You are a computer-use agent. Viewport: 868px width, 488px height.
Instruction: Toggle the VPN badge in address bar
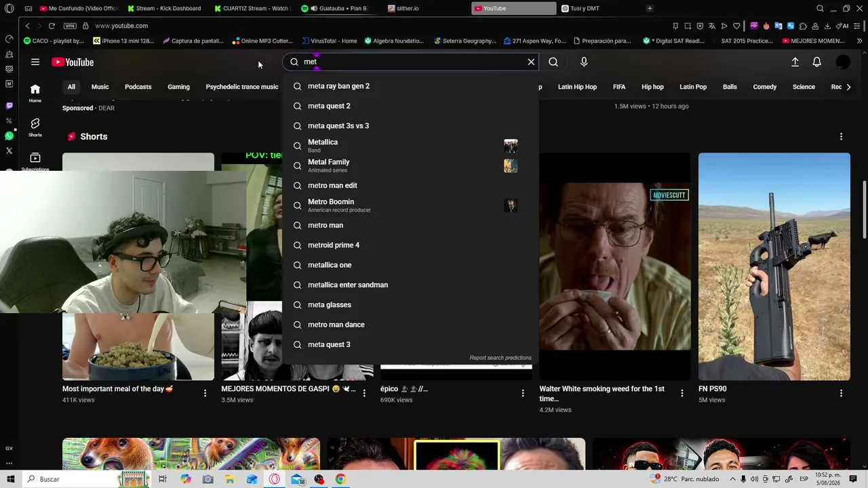click(70, 26)
